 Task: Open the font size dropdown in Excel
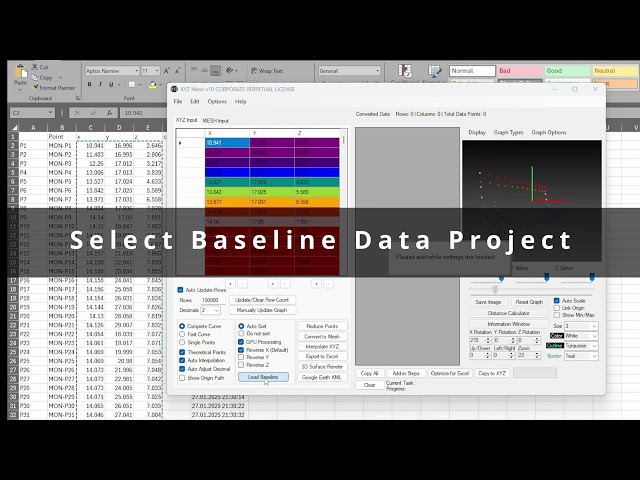click(157, 71)
